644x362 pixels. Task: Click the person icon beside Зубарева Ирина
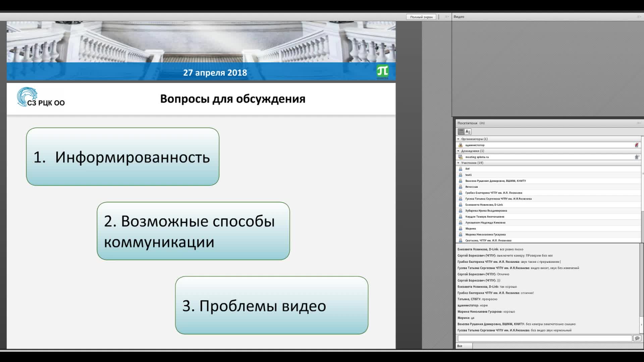pyautogui.click(x=461, y=211)
